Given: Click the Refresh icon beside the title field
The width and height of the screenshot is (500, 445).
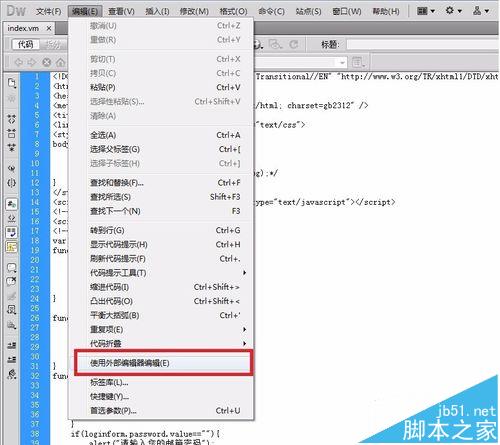Looking at the screenshot, I should (294, 44).
